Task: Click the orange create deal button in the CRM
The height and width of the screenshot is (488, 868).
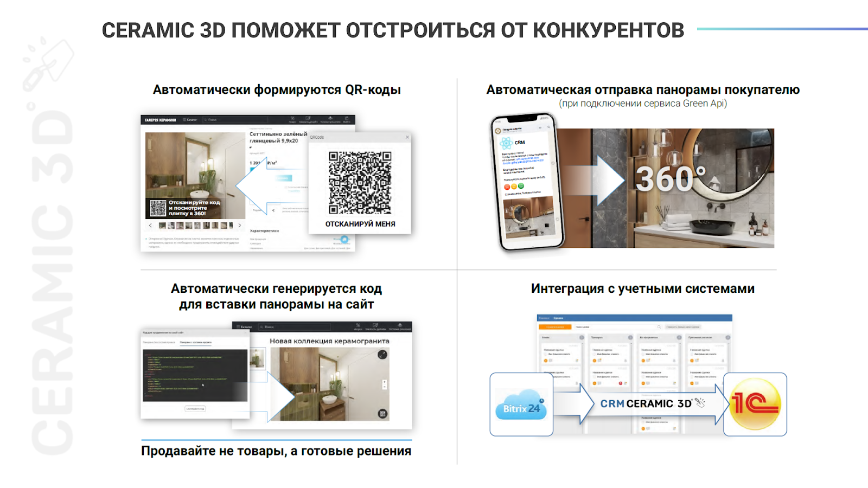Action: [x=555, y=327]
